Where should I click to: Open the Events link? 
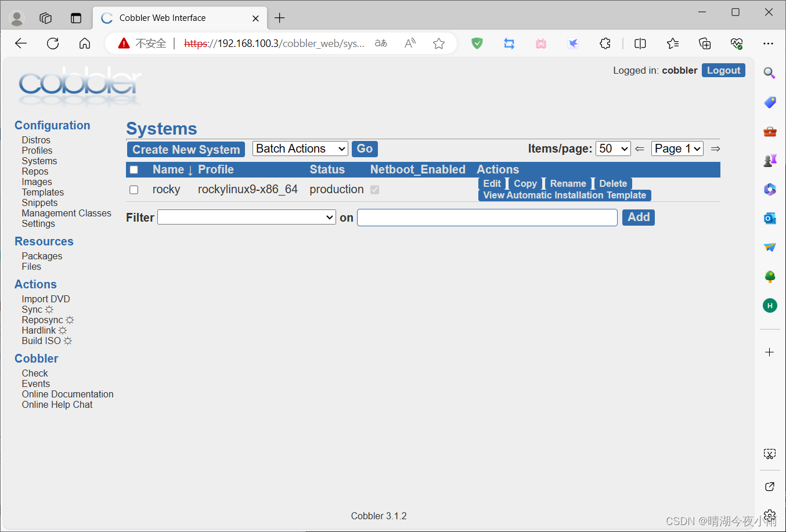coord(36,384)
